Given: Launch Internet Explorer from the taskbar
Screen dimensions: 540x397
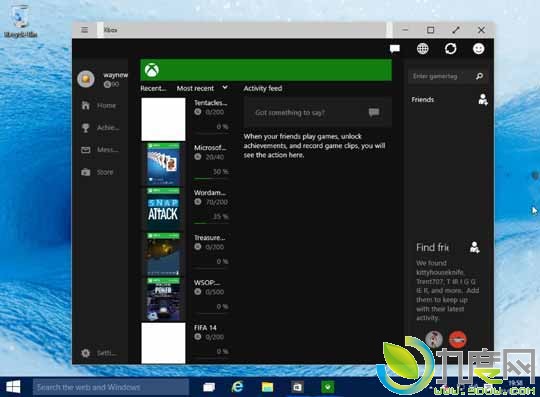Looking at the screenshot, I should [237, 387].
